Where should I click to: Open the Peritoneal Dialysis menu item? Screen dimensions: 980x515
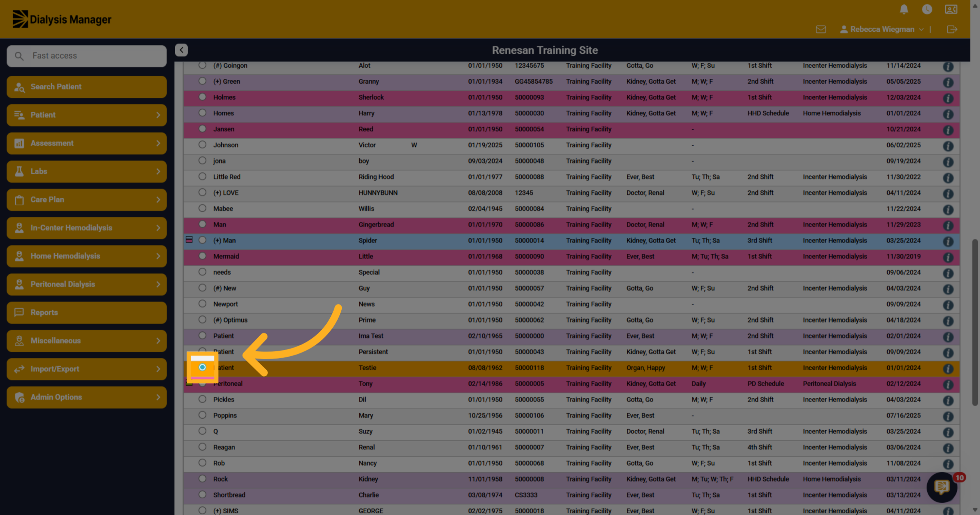click(87, 284)
